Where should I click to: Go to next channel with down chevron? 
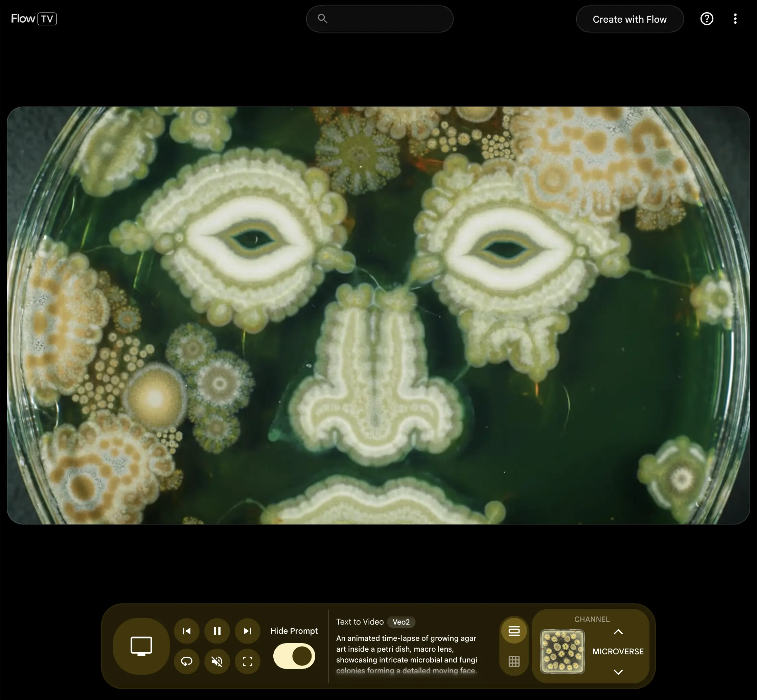pos(618,672)
